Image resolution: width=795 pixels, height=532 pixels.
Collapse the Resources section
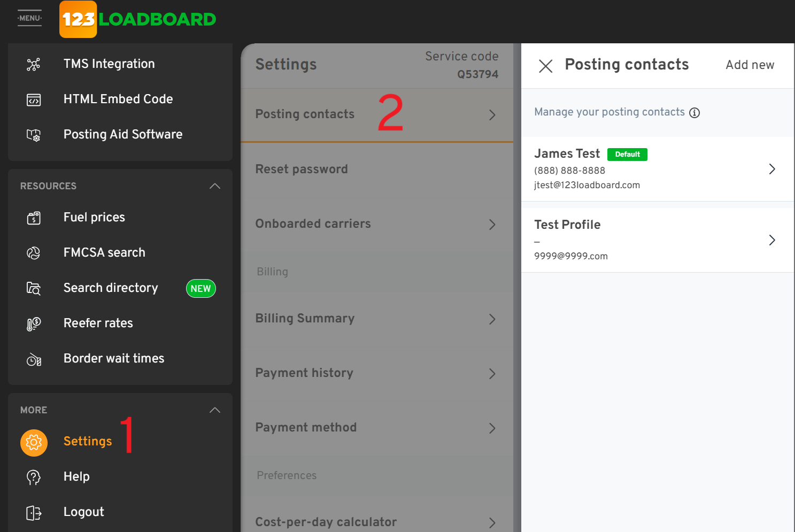click(x=215, y=186)
